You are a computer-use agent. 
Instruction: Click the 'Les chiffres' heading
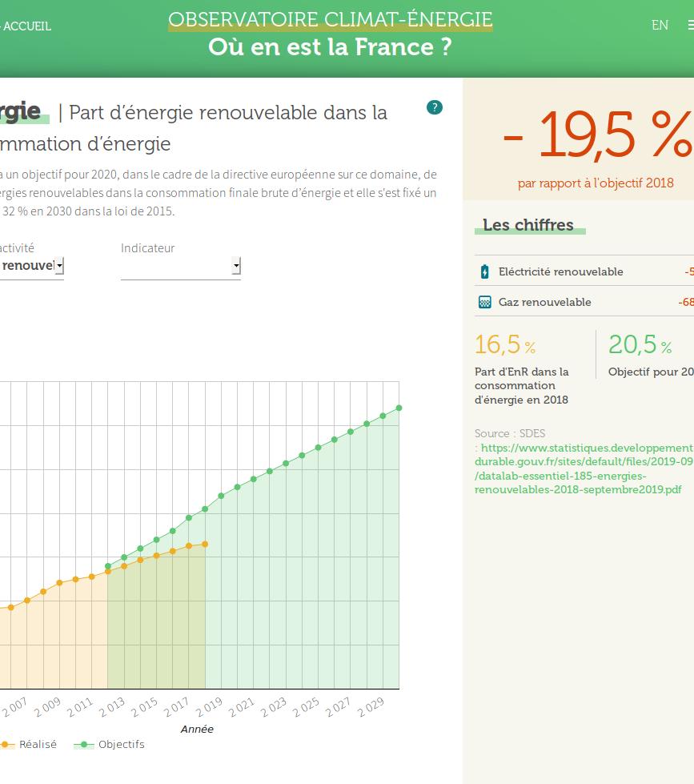click(x=528, y=225)
